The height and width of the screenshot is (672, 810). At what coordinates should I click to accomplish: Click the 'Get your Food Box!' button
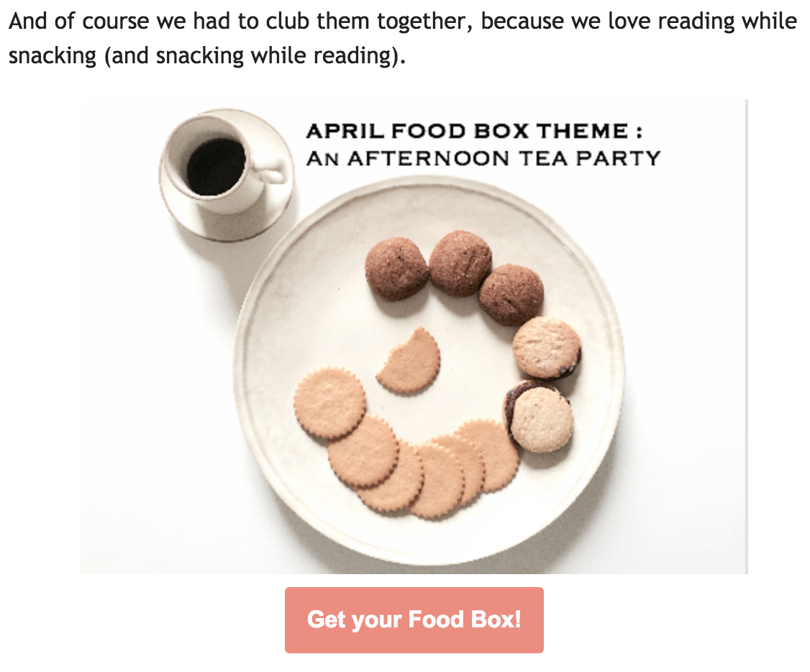point(414,619)
